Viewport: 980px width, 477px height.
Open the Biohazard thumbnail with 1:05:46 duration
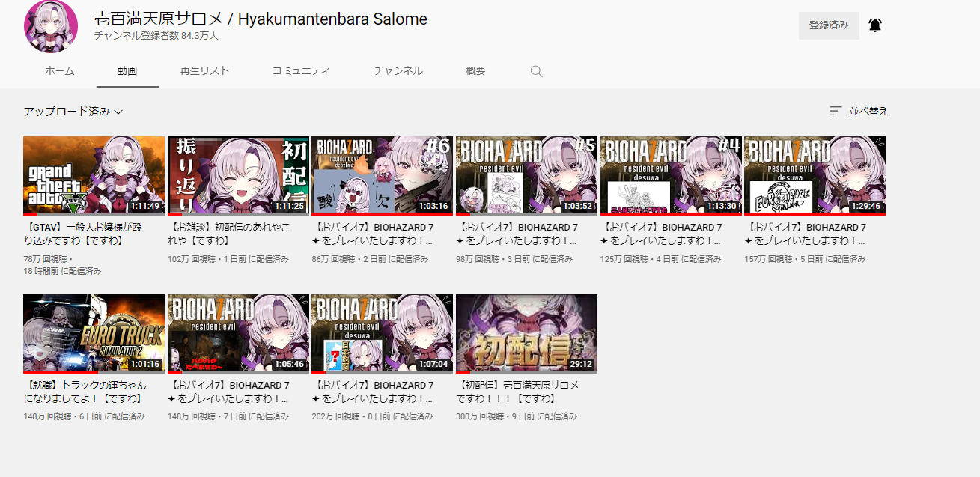coord(238,333)
